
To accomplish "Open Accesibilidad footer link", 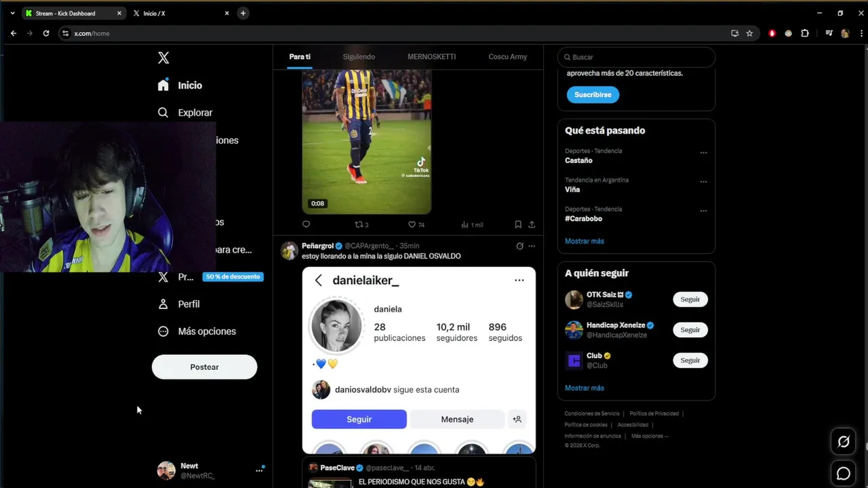I will 633,425.
